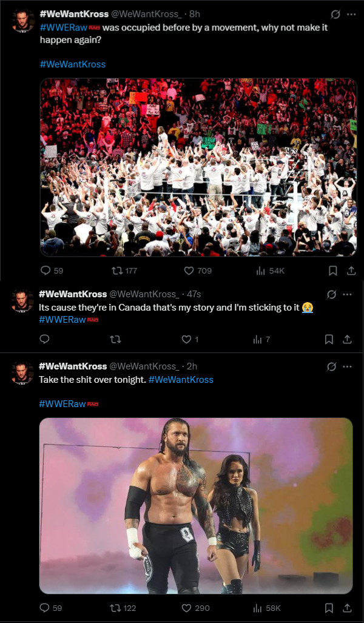Open the wrestler entrance photo

coord(195,505)
